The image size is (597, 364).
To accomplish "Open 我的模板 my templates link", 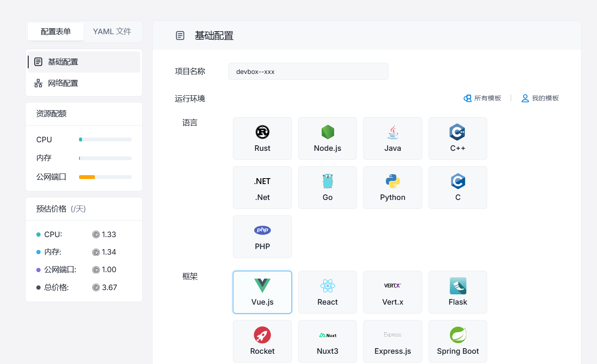I will 540,98.
